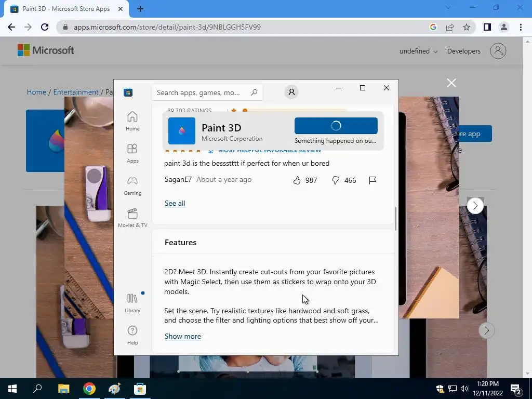Click the reviewer name SaganE7
Viewport: 532px width, 399px height.
click(x=178, y=179)
